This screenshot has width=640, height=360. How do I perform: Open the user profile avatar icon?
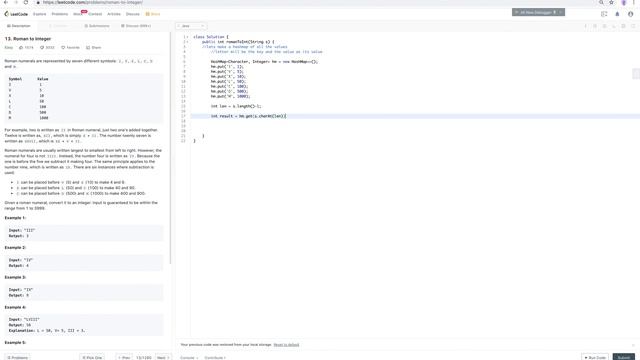pos(631,14)
